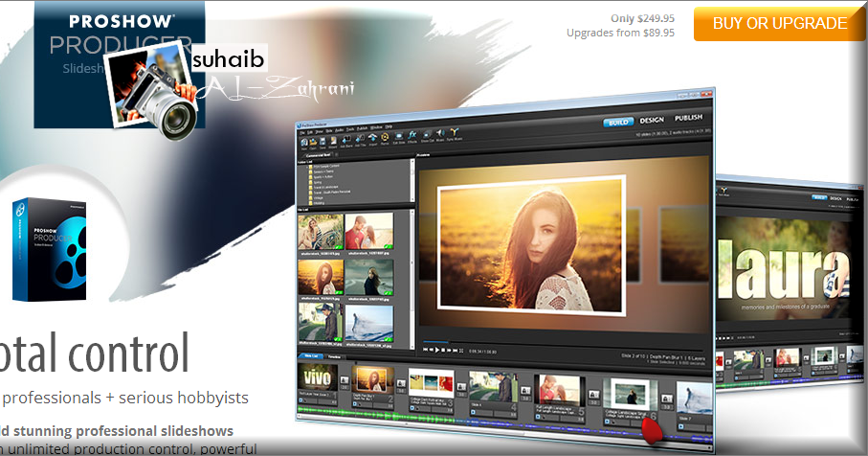Click the transition icon after slide 6

(x=666, y=399)
